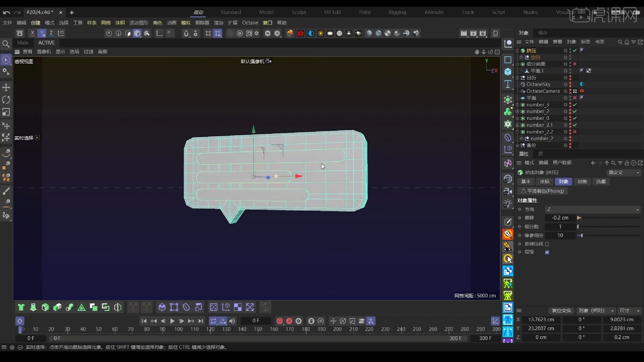Add a light from the palette
Viewport: 644px width, 362px height.
pyautogui.click(x=508, y=204)
